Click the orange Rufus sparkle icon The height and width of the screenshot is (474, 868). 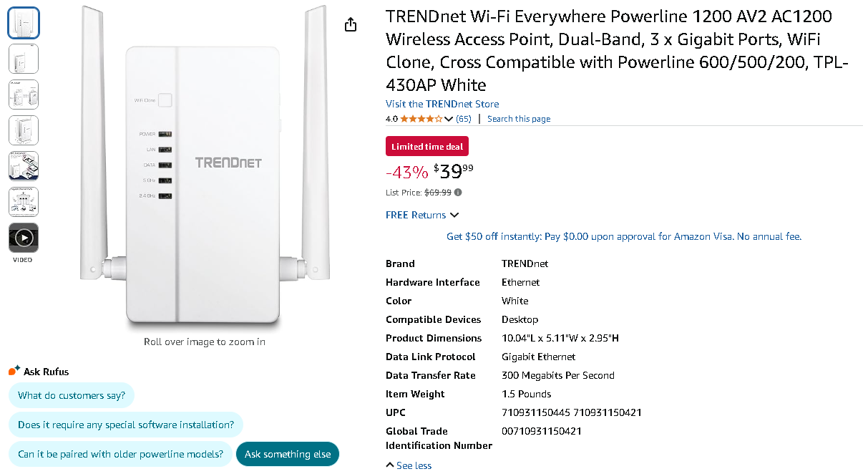[x=11, y=371]
